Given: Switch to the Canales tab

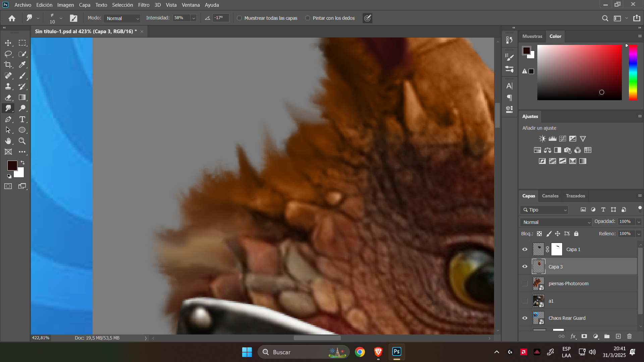Looking at the screenshot, I should (x=550, y=196).
